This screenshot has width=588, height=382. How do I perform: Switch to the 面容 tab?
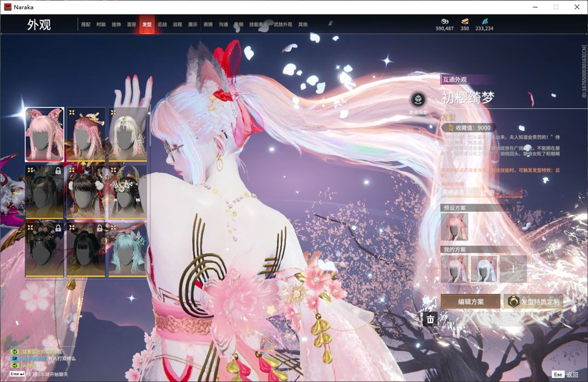pyautogui.click(x=132, y=24)
